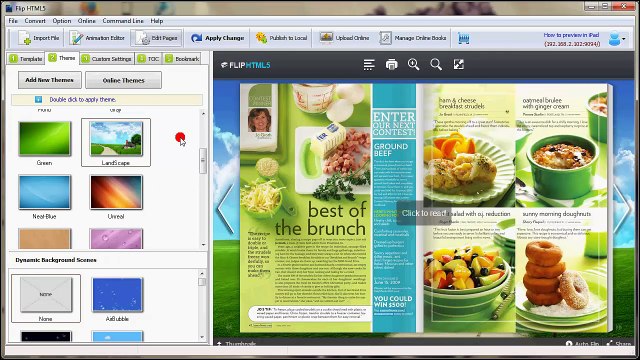This screenshot has width=640, height=360.
Task: Switch to the Theme tab
Action: (x=62, y=58)
